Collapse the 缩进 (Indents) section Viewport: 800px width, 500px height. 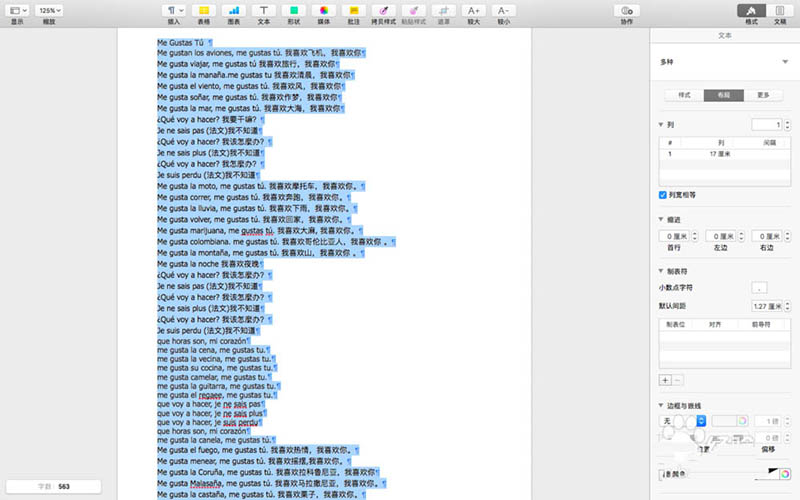pyautogui.click(x=661, y=219)
